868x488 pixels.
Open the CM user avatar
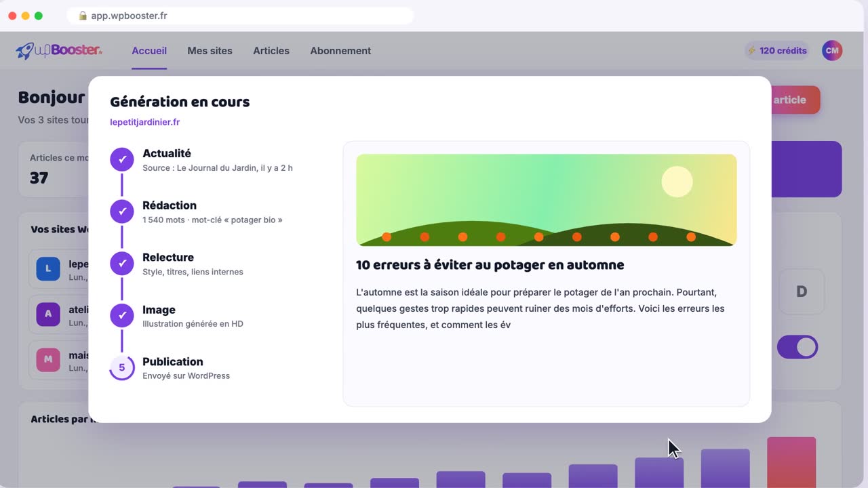tap(832, 50)
